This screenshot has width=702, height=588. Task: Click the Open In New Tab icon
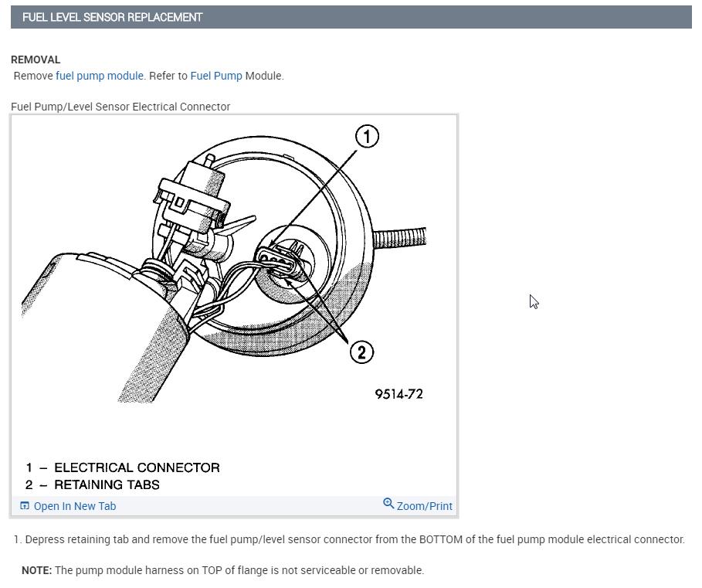click(x=25, y=505)
